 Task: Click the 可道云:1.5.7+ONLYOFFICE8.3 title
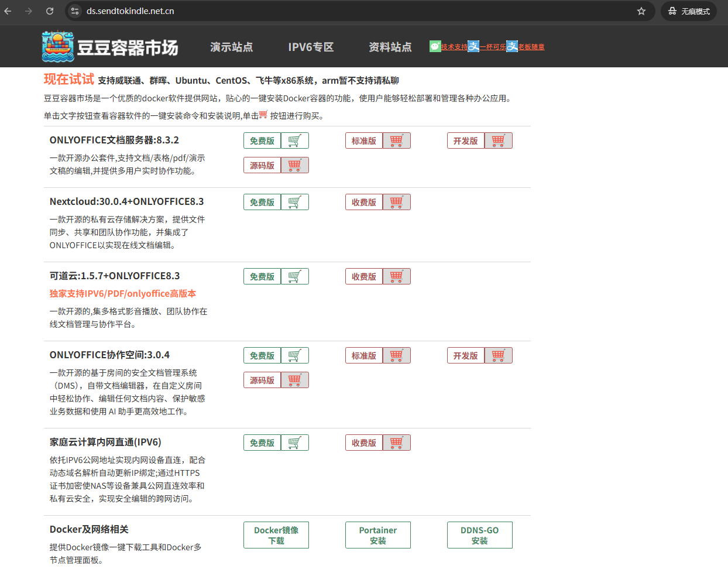(x=115, y=276)
